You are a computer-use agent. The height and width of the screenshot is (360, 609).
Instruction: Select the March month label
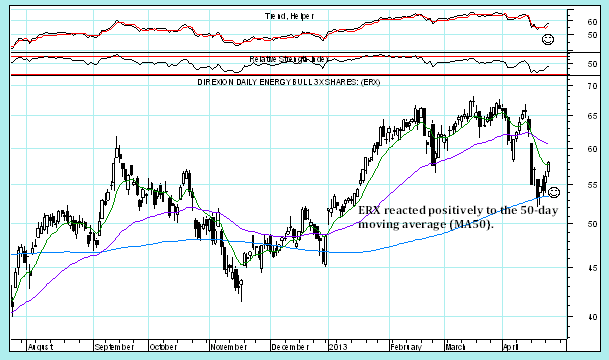click(x=455, y=347)
